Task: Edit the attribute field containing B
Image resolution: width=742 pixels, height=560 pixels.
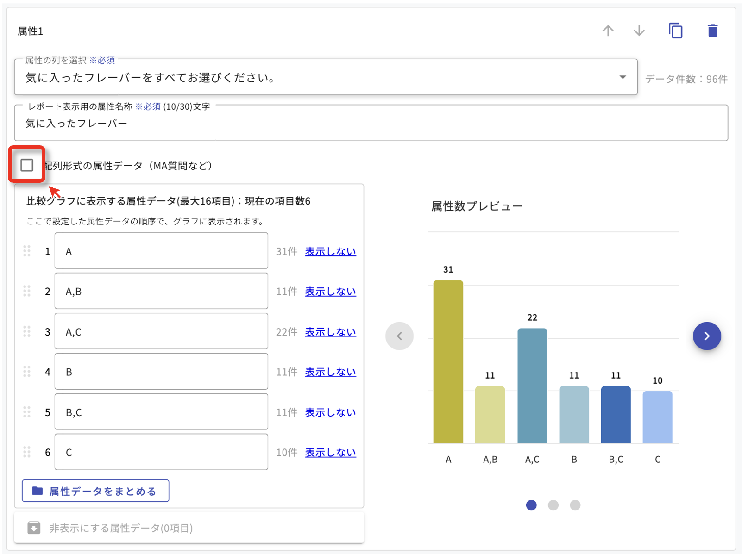Action: point(161,372)
